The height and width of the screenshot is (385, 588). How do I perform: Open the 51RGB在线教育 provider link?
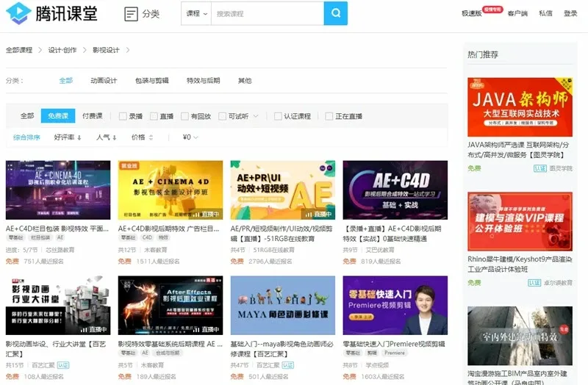273,250
